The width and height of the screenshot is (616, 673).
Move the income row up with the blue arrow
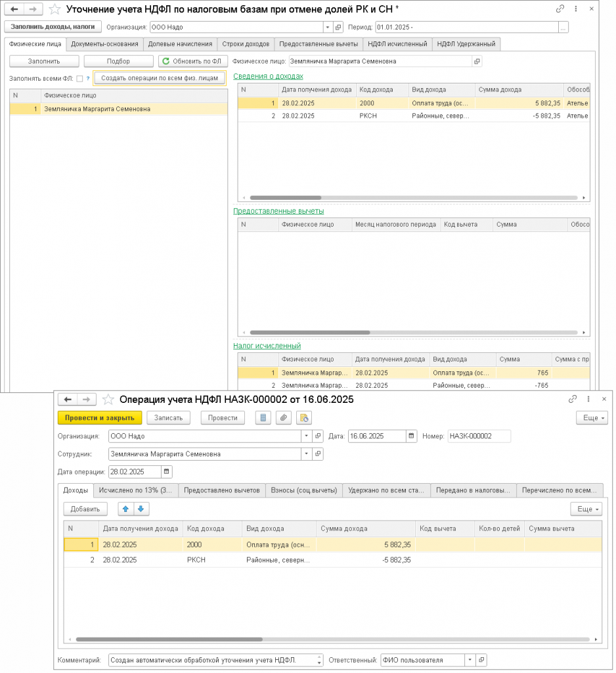125,509
